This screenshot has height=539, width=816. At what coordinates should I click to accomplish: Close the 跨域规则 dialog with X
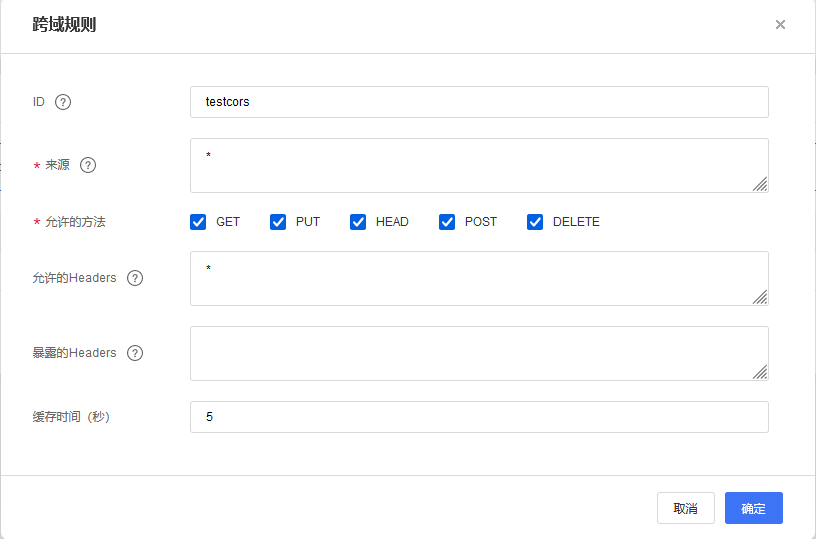click(780, 25)
